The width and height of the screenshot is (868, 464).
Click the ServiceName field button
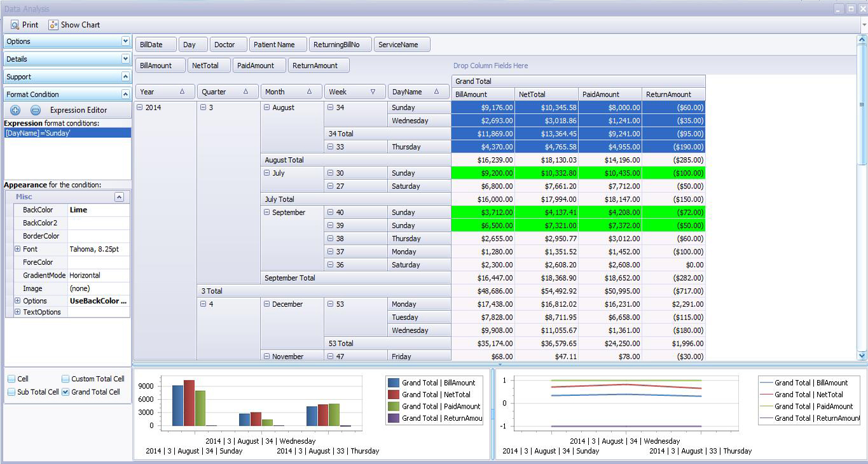[402, 45]
